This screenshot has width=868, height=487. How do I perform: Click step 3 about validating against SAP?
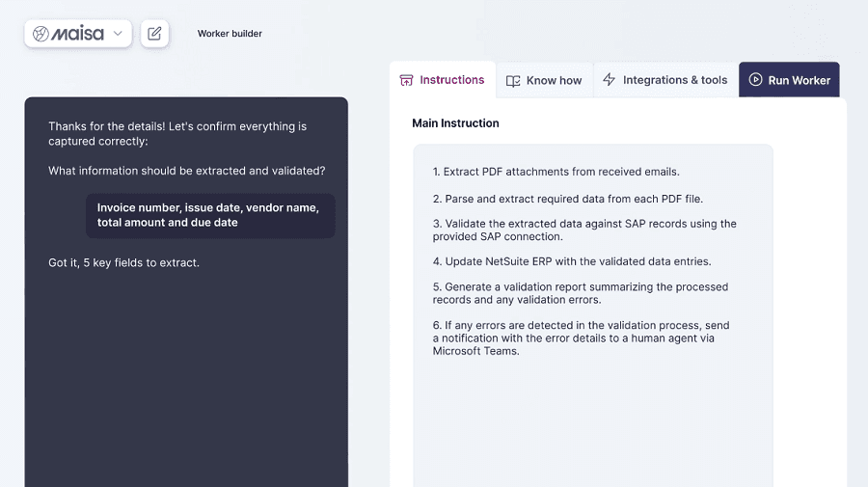(x=583, y=230)
